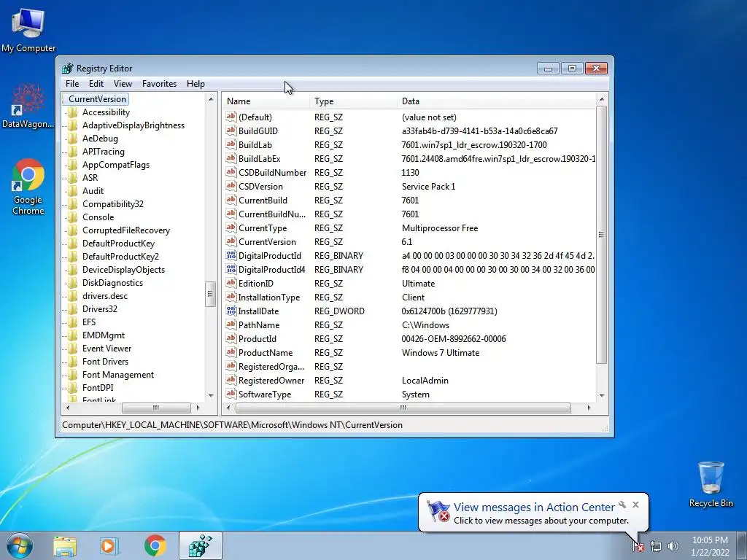Viewport: 747px width, 560px height.
Task: Click the string icon next to BuildGUID
Action: pos(231,131)
